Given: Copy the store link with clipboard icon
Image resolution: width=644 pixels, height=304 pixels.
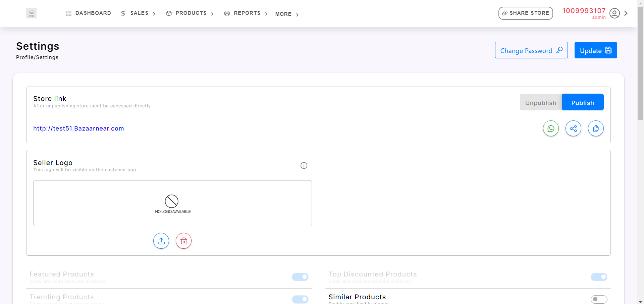Looking at the screenshot, I should 596,129.
